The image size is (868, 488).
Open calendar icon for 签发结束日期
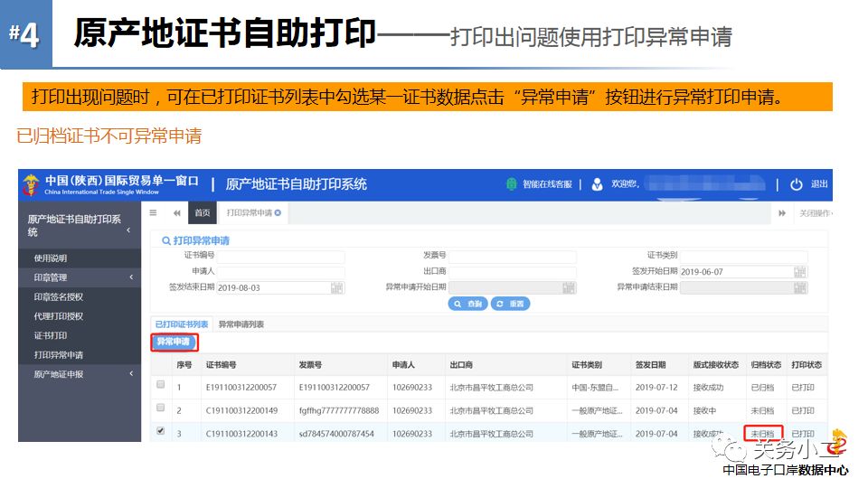point(337,287)
